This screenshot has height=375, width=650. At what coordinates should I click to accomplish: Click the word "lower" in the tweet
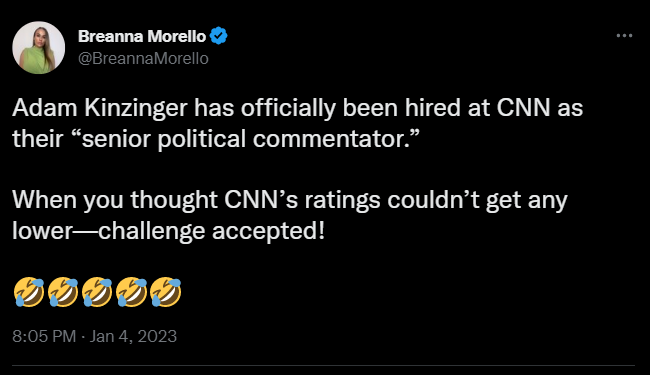coord(42,231)
